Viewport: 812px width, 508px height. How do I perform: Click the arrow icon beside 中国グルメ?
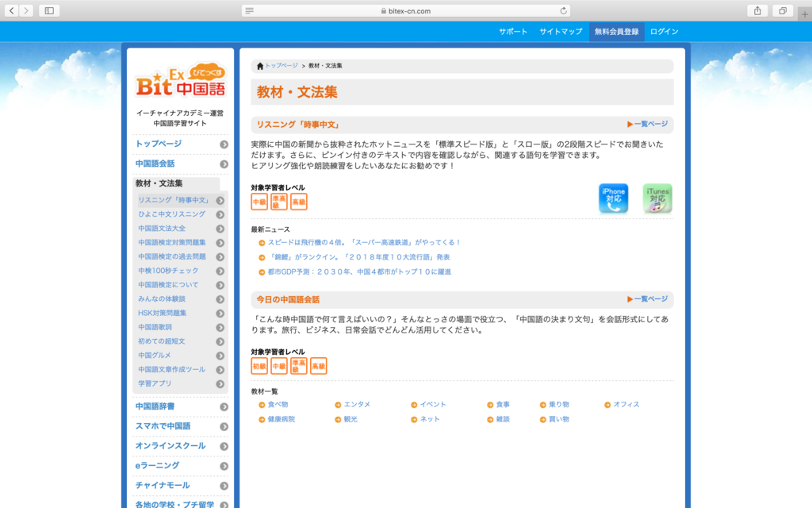tap(220, 356)
